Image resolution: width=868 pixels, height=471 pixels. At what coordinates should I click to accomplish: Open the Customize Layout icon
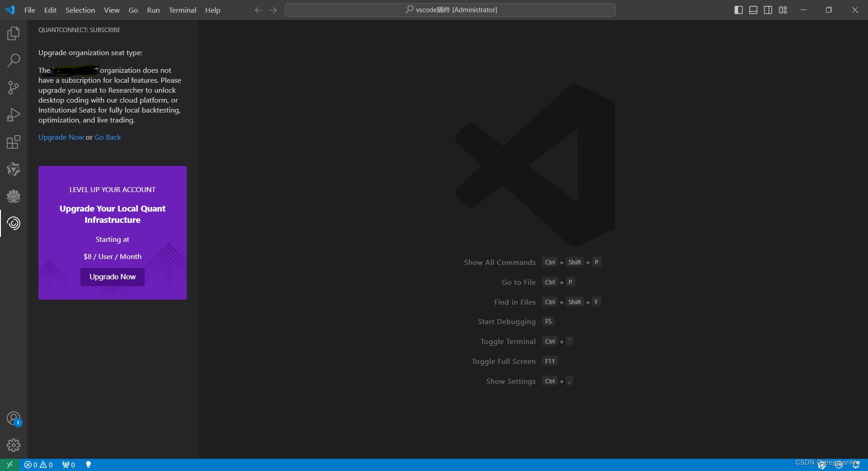(783, 10)
